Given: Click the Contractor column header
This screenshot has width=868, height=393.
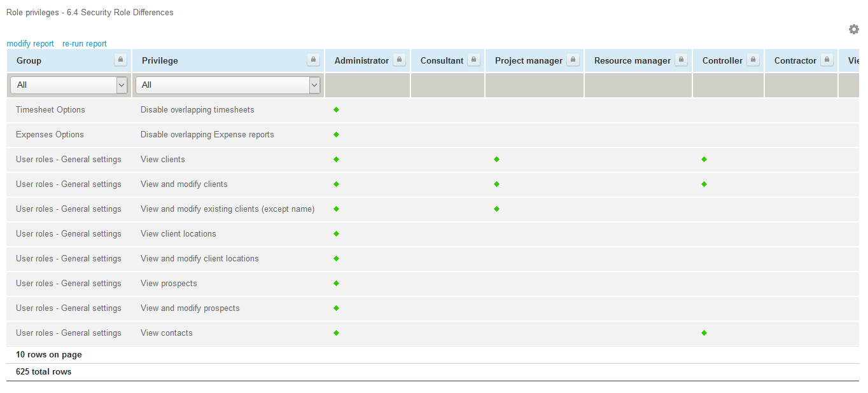Looking at the screenshot, I should [795, 60].
